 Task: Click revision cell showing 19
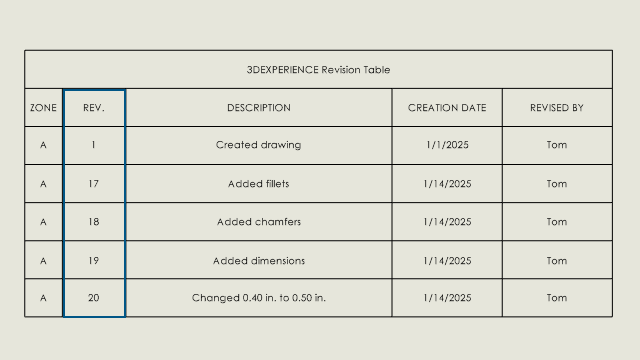(94, 260)
